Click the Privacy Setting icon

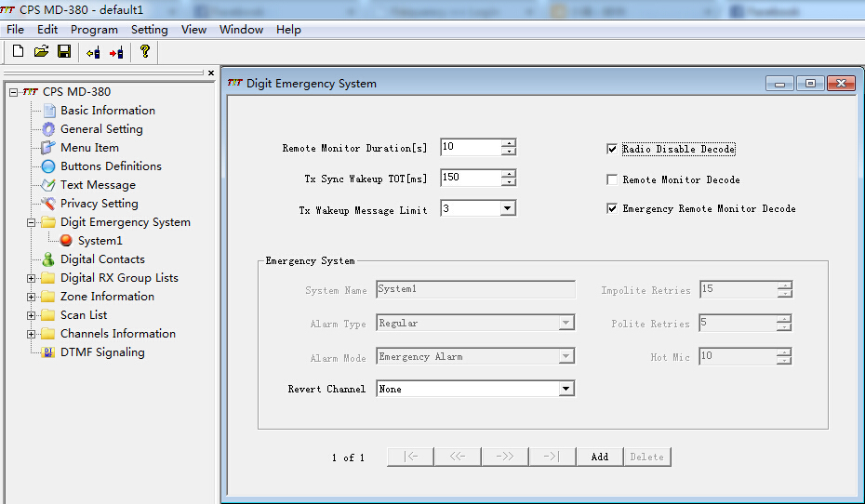coord(48,204)
